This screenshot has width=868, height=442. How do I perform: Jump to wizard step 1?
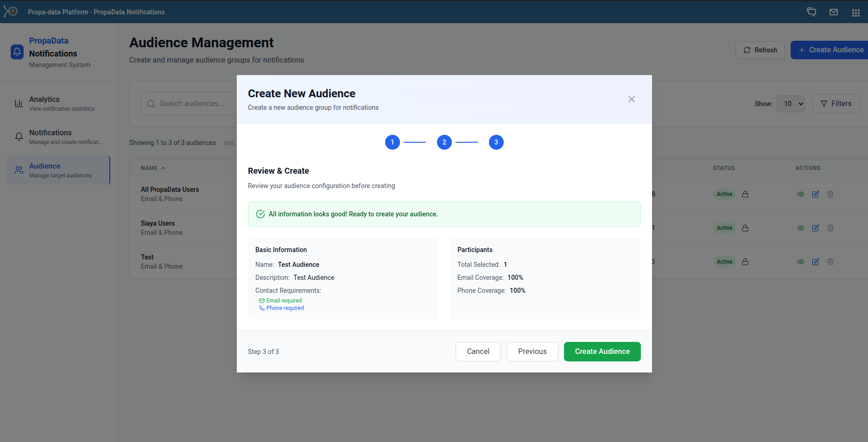point(392,142)
